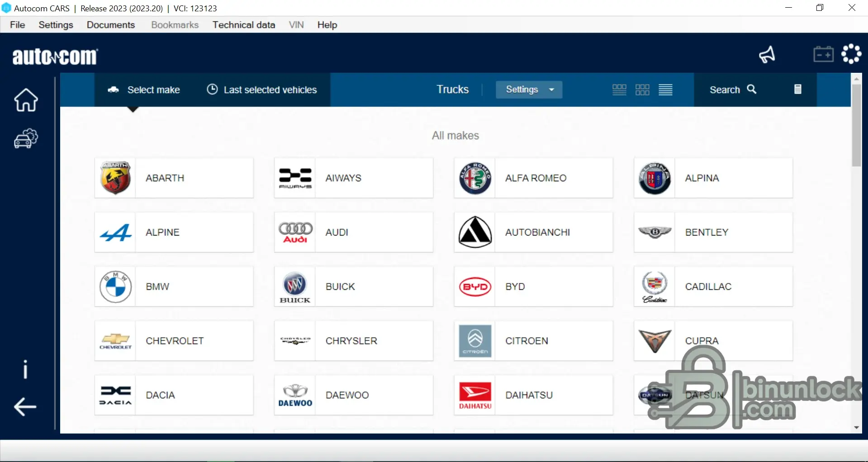Screen dimensions: 868x462
Task: Open the Technical data menu
Action: click(243, 25)
